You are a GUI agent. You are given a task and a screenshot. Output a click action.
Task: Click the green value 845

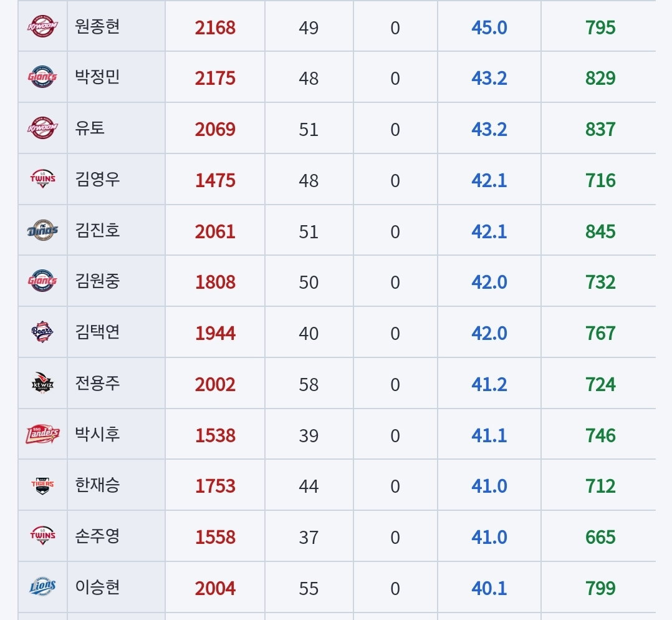click(x=600, y=231)
